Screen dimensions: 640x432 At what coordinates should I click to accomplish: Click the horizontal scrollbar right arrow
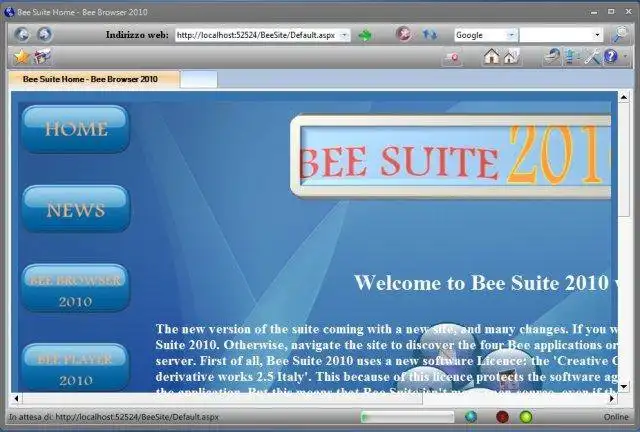(x=612, y=399)
